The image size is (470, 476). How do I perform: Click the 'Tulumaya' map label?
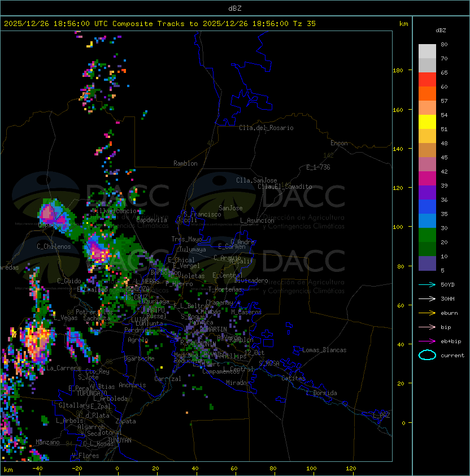[x=193, y=249]
